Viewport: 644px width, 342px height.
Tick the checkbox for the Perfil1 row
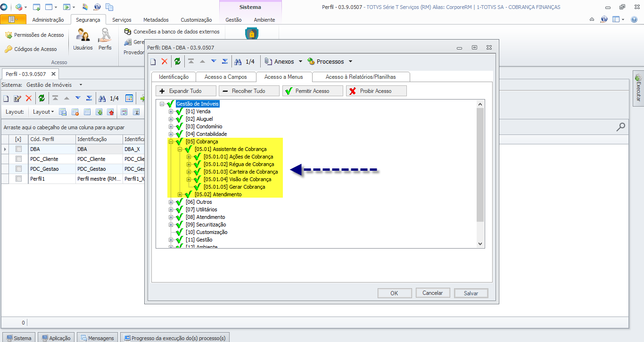point(19,179)
